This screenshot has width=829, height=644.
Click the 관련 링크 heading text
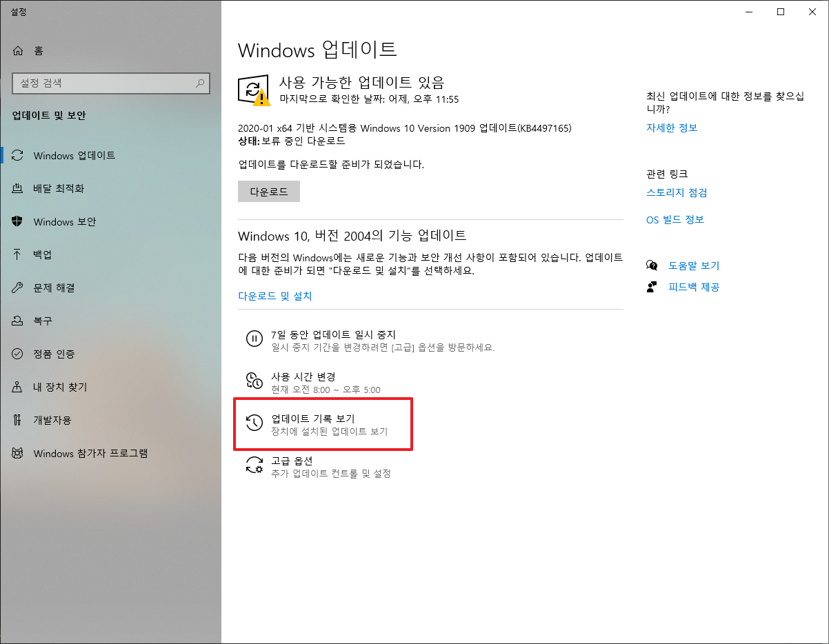[667, 174]
